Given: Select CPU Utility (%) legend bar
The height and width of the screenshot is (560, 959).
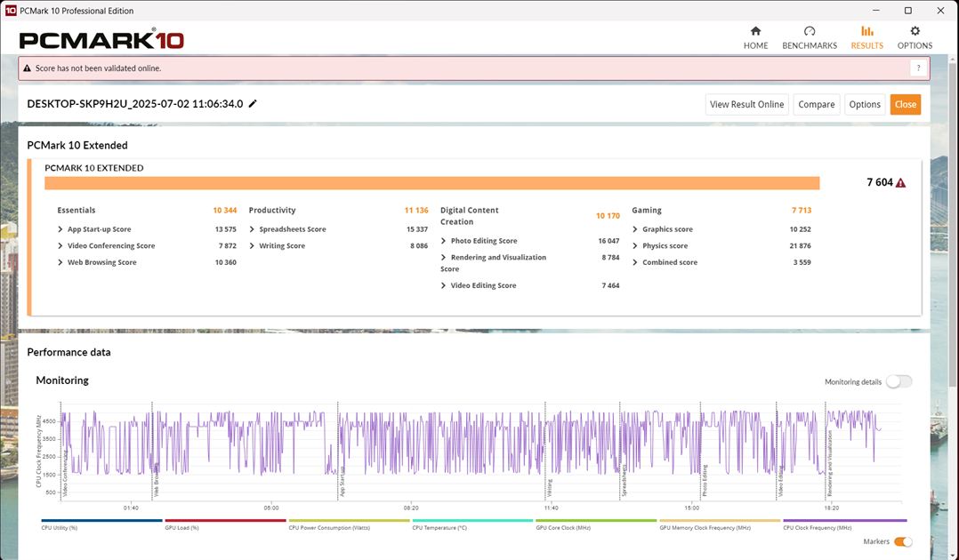Looking at the screenshot, I should click(x=101, y=521).
